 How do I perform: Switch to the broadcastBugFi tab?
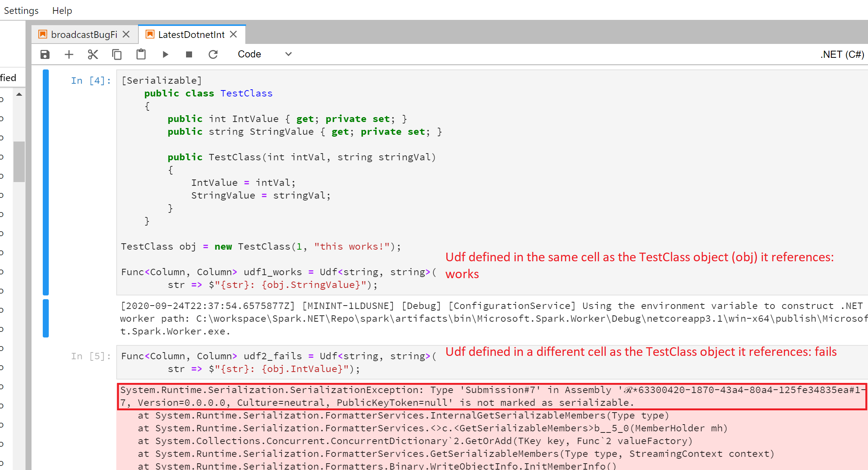coord(83,34)
